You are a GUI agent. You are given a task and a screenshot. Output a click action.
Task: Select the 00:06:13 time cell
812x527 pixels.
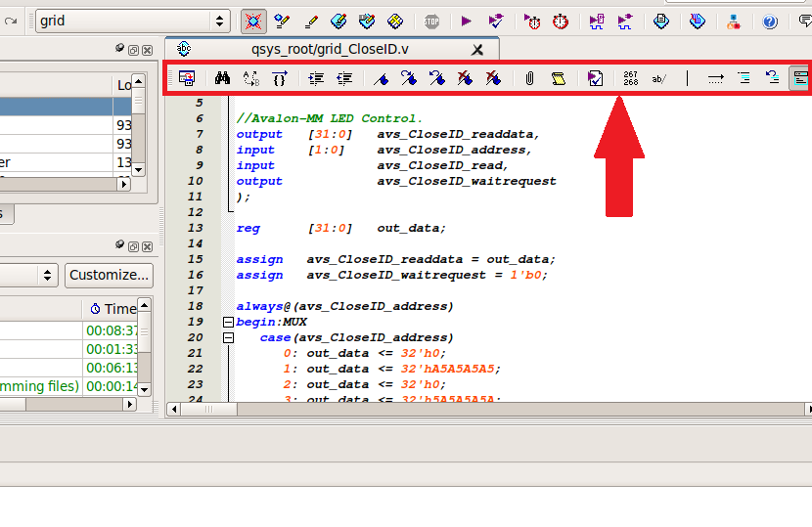[111, 368]
